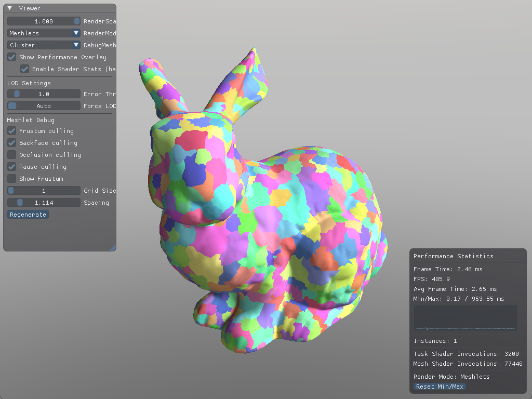Image resolution: width=532 pixels, height=399 pixels.
Task: Turn off Backface culling
Action: (11, 143)
